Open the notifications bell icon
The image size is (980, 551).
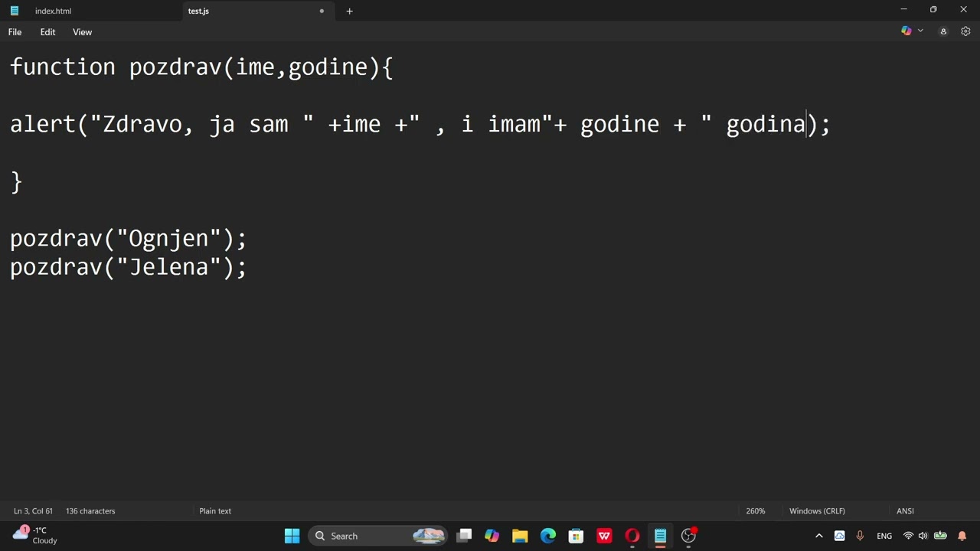point(962,536)
